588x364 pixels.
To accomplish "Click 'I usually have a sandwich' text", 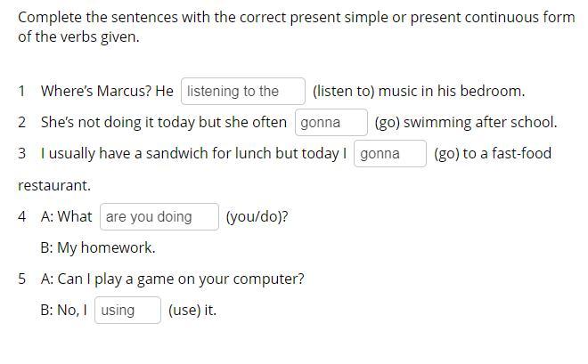I will [x=125, y=154].
